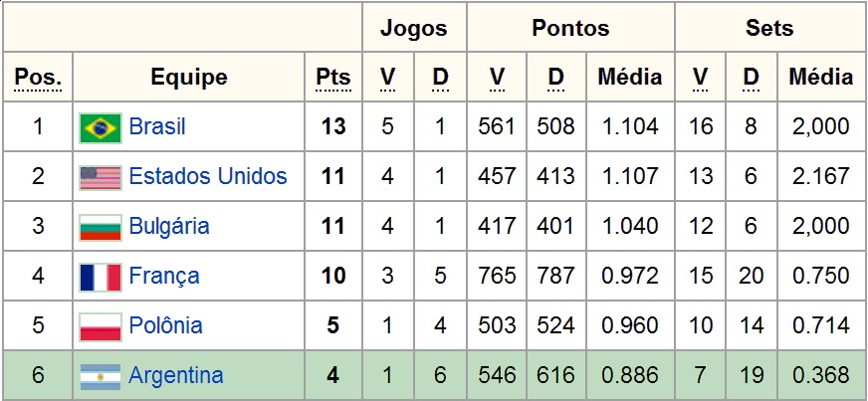Click the Bulgaria flag icon
The width and height of the screenshot is (868, 401).
pyautogui.click(x=101, y=227)
